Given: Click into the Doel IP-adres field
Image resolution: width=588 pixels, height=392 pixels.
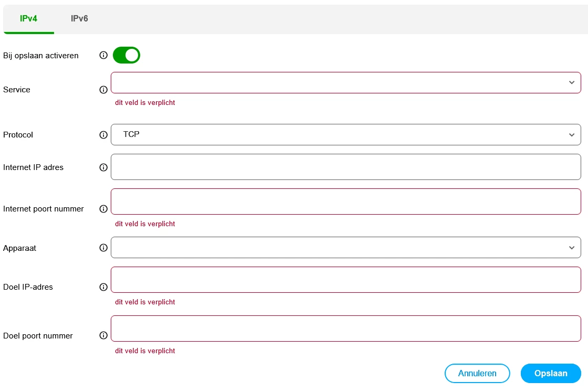Looking at the screenshot, I should point(345,280).
